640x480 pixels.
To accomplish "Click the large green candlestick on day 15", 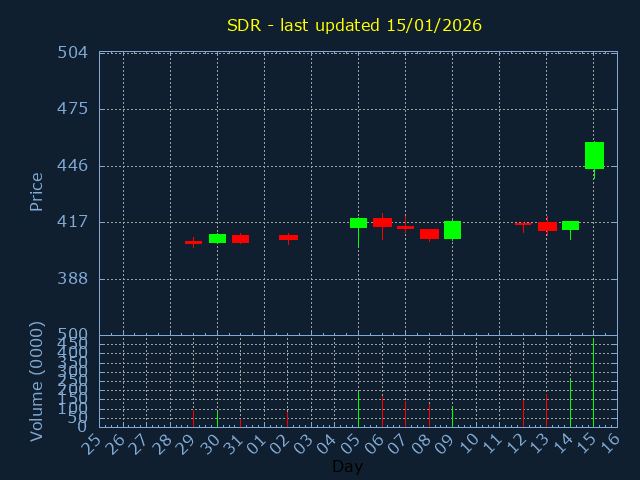I will [594, 155].
